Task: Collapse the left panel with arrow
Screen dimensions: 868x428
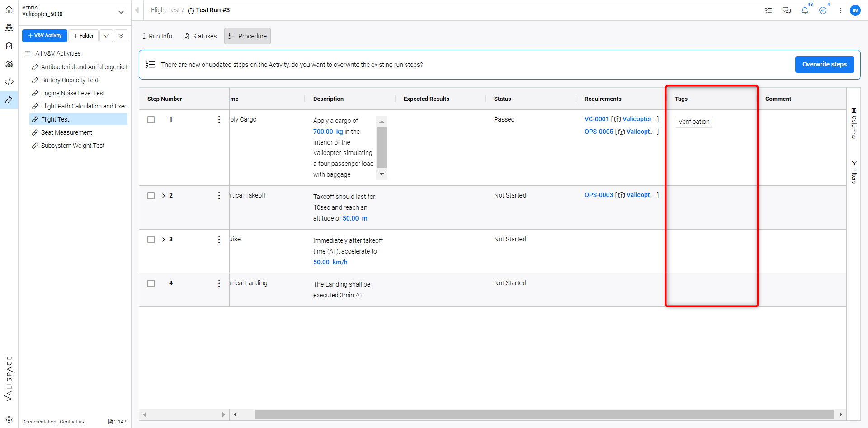Action: coord(137,10)
